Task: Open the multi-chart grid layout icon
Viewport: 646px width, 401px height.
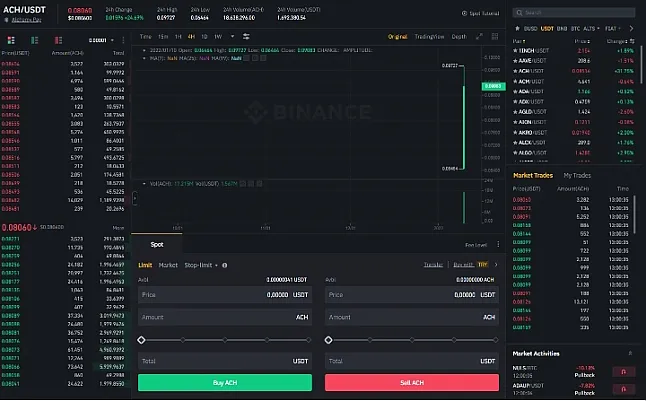Action: click(495, 37)
